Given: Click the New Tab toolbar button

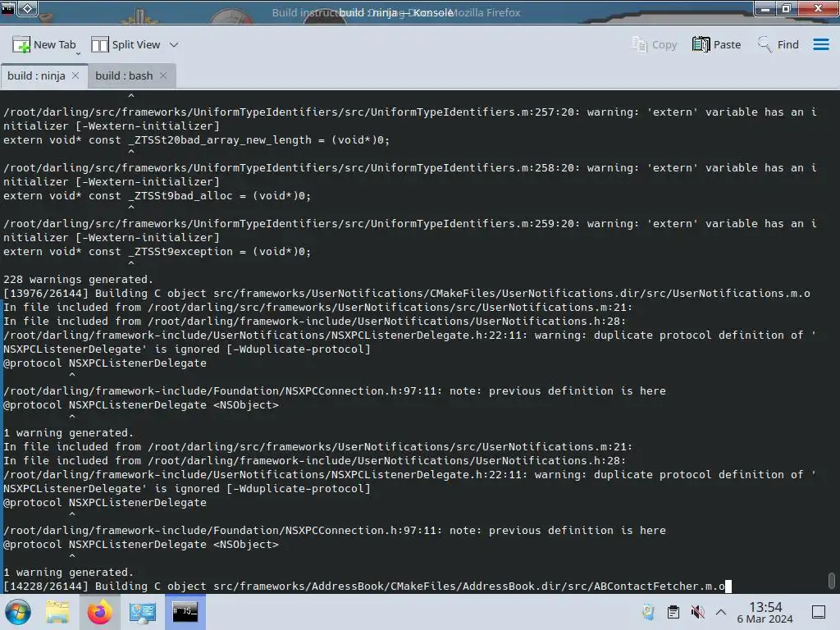Looking at the screenshot, I should (44, 44).
